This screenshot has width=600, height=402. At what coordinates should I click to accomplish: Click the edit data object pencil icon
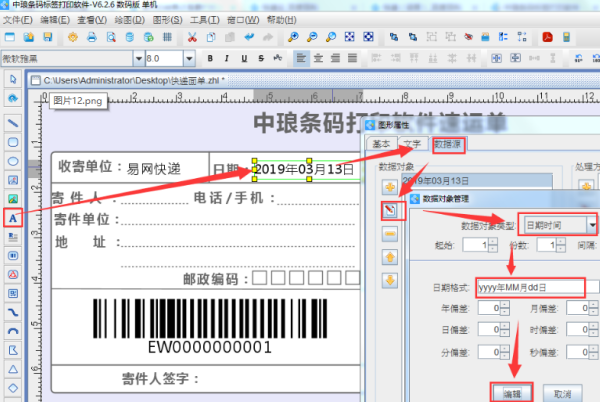click(x=389, y=211)
